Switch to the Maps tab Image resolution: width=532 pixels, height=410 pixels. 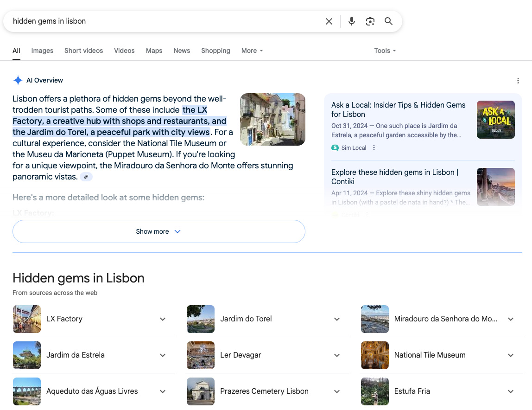(154, 51)
